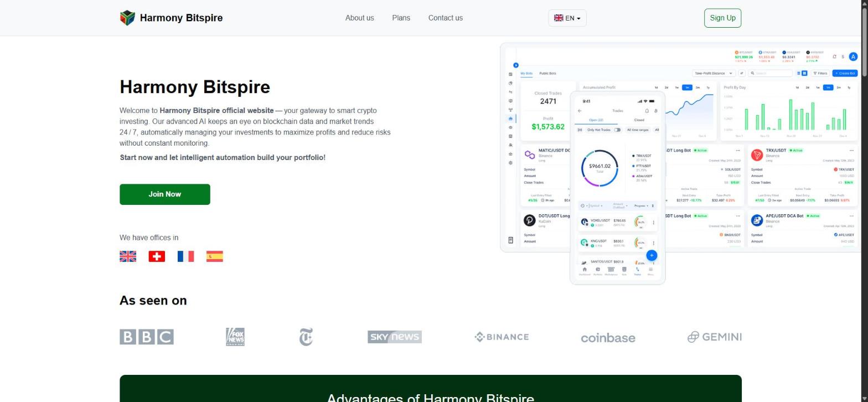
Task: Select the Switzerland office flag
Action: (157, 256)
